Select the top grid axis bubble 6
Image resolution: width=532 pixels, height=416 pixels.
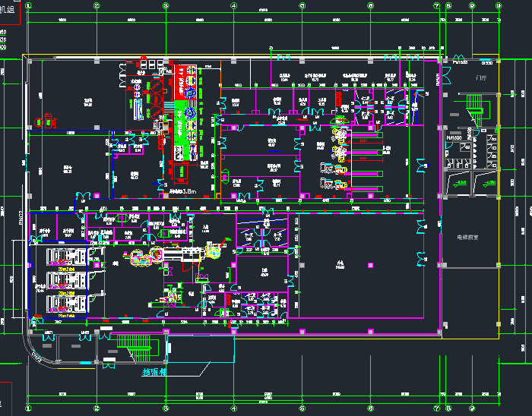(370, 6)
